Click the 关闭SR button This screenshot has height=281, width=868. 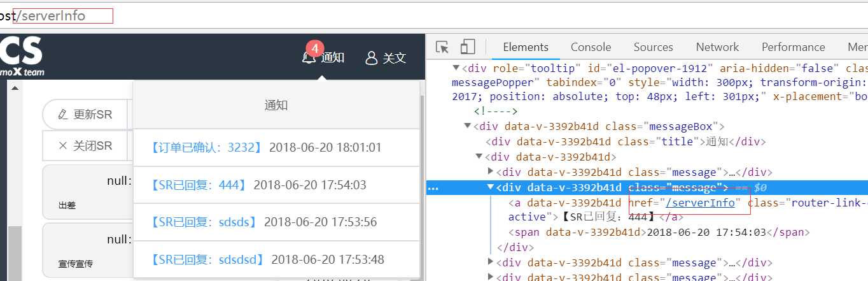pos(85,146)
